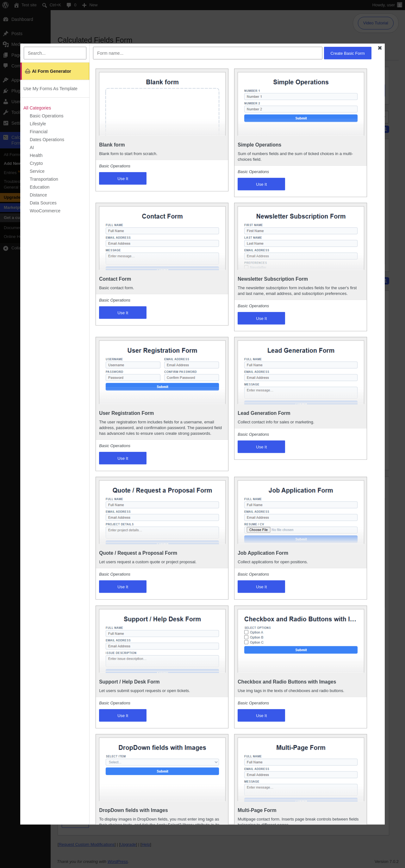Select the Health category
Viewport: 405px width, 868px height.
tap(36, 155)
